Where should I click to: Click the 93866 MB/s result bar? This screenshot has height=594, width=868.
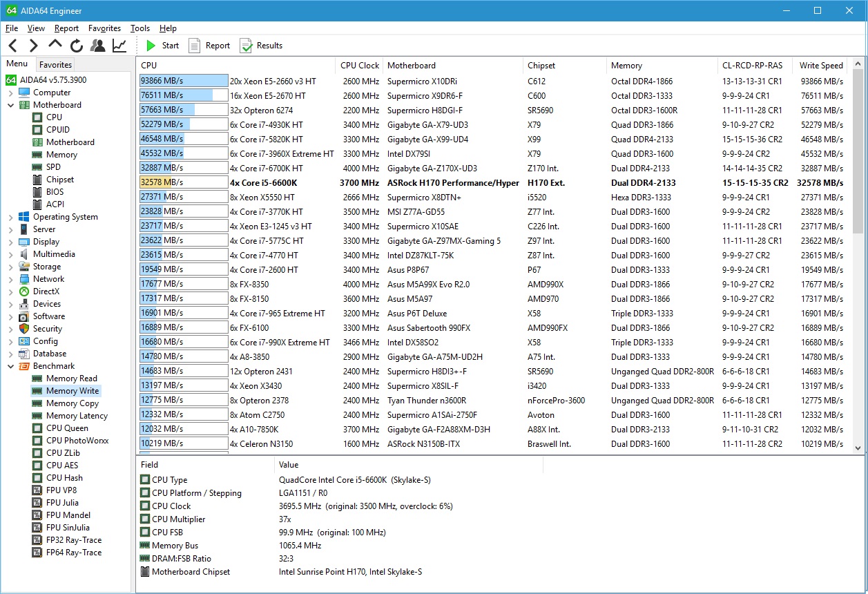click(184, 81)
